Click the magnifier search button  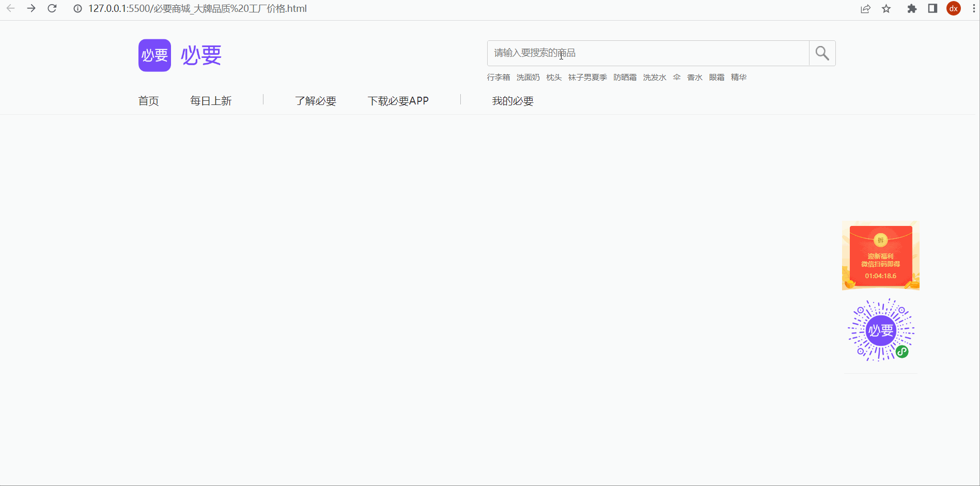(x=822, y=53)
